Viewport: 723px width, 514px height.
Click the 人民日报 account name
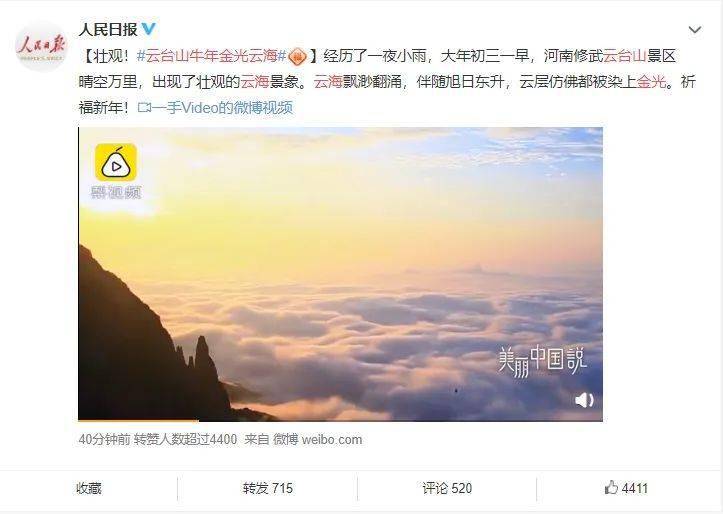(108, 30)
